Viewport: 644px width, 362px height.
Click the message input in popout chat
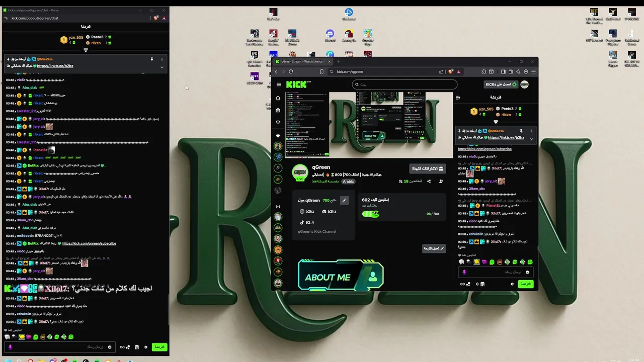point(60,347)
